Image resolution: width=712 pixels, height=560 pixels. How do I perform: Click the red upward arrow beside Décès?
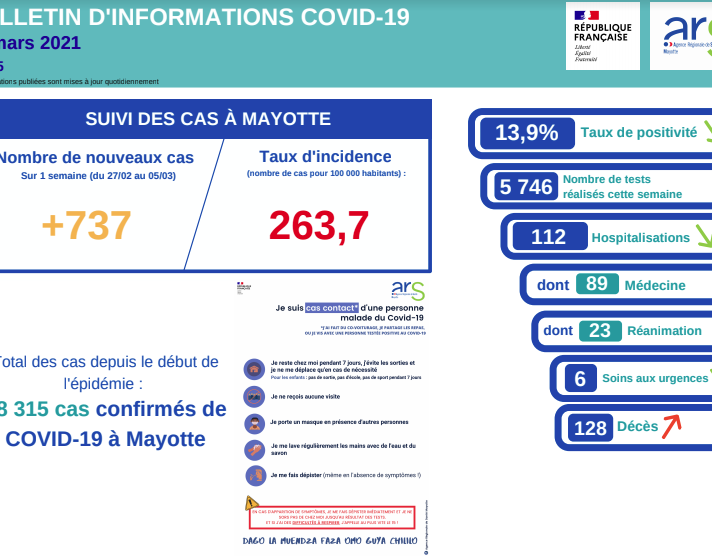tap(672, 426)
